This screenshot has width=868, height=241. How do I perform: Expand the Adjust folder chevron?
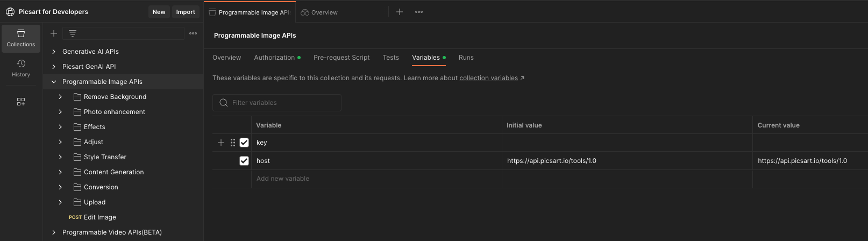[60, 142]
